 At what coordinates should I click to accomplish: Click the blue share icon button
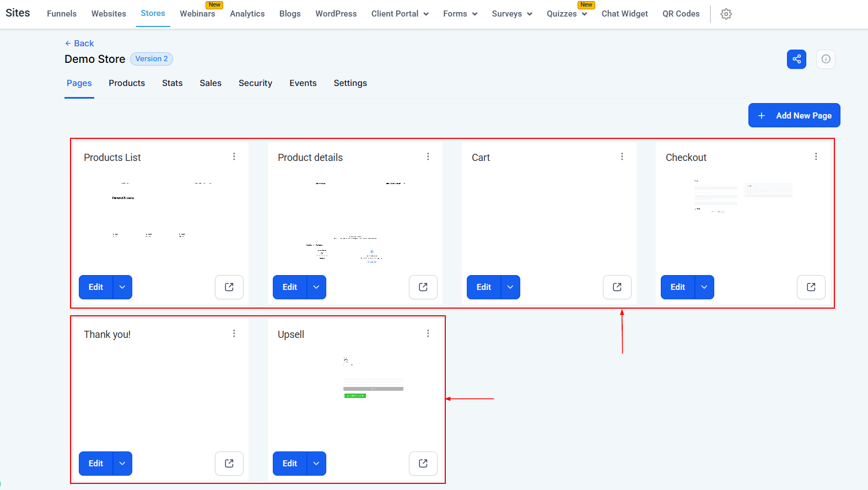coord(796,59)
